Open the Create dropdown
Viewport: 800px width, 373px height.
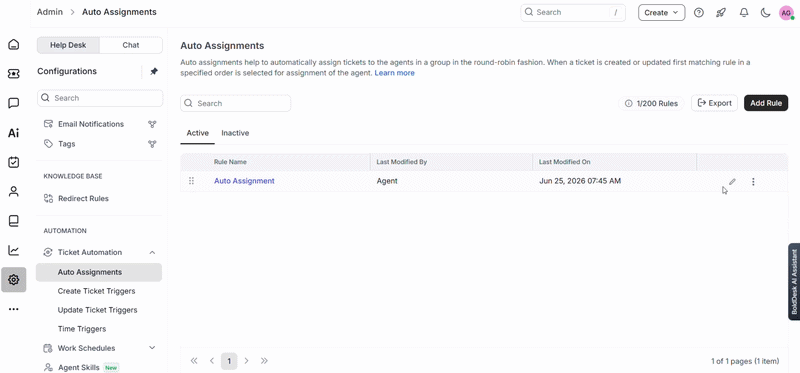click(661, 13)
